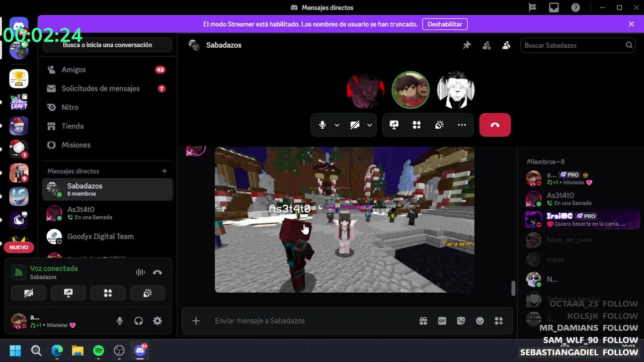Open Discord help icon in title bar

tap(576, 8)
